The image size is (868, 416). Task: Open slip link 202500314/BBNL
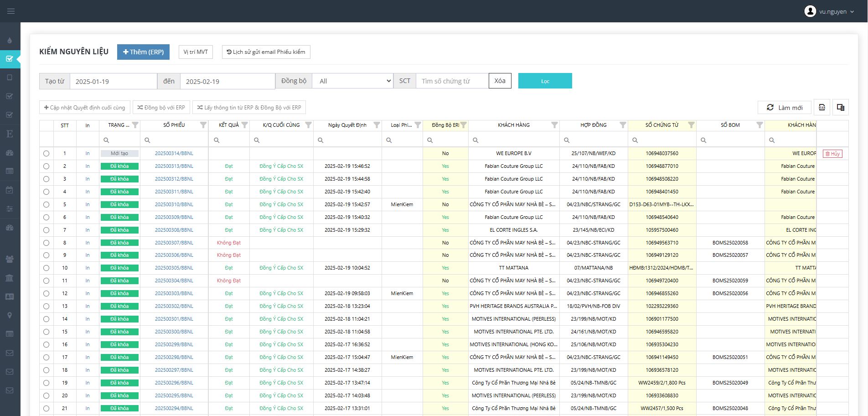pyautogui.click(x=174, y=154)
